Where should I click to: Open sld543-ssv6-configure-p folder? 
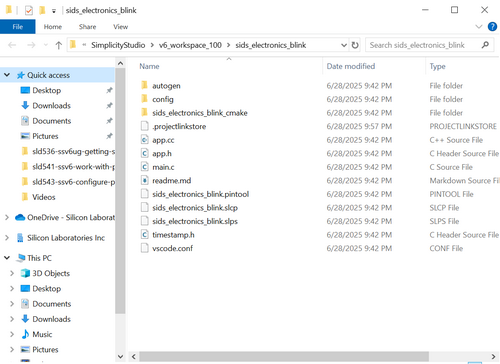coord(68,182)
